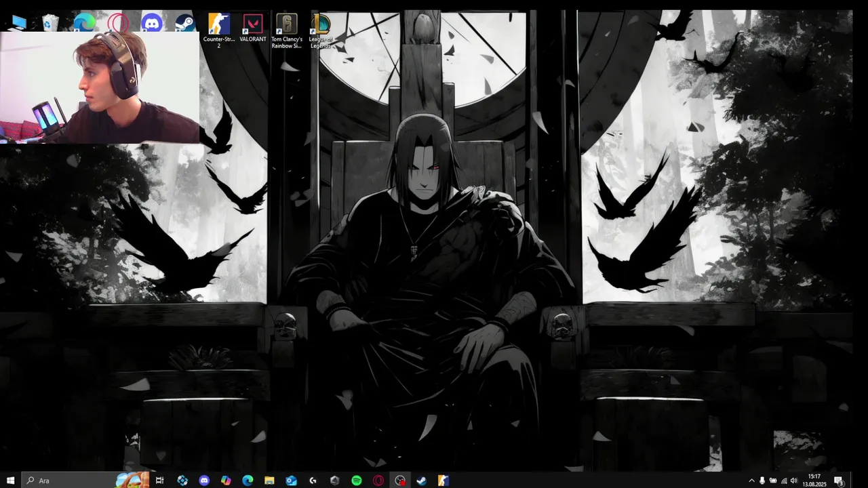Select the This PC desktop icon

[18, 23]
